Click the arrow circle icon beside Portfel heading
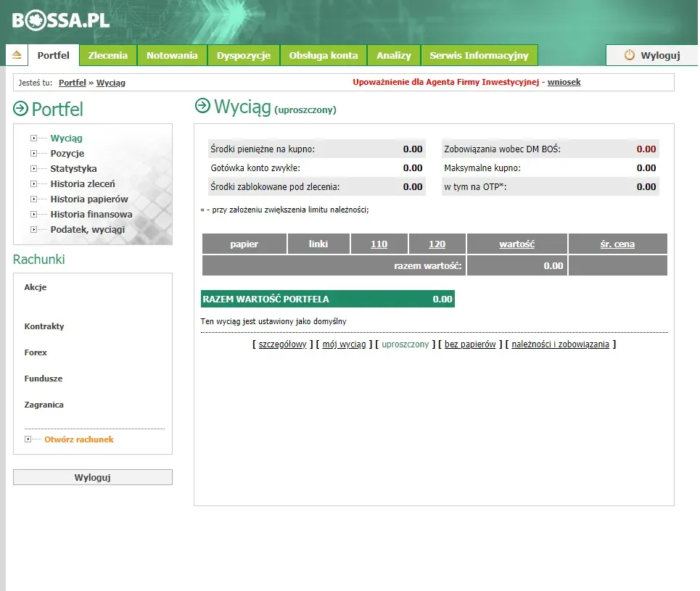The width and height of the screenshot is (700, 591). coord(20,109)
